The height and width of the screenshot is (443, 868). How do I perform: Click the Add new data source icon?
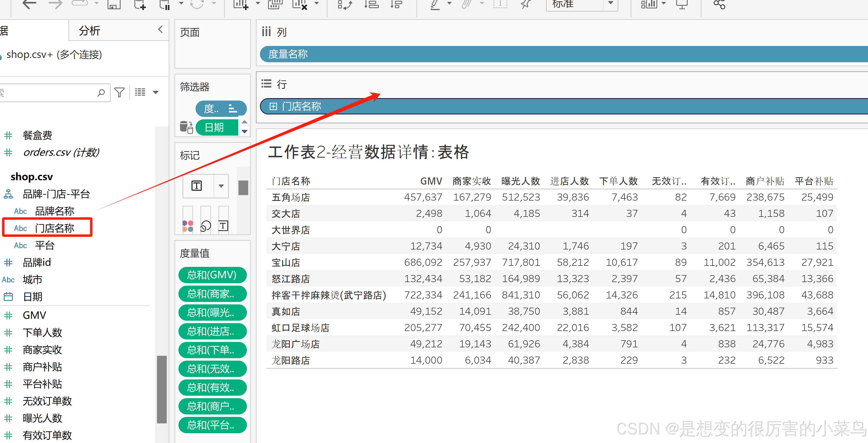(x=140, y=4)
